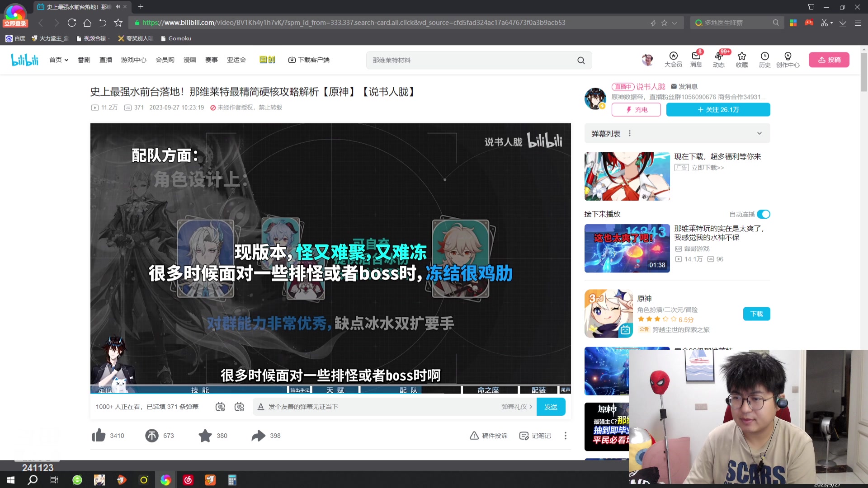868x488 pixels.
Task: Open danmaku list three-dot options
Action: pos(629,133)
